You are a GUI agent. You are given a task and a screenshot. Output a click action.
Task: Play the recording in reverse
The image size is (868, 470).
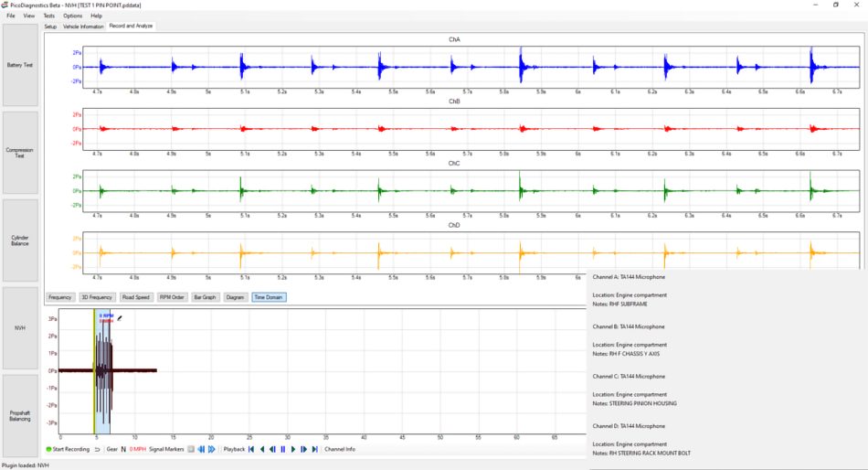262,449
